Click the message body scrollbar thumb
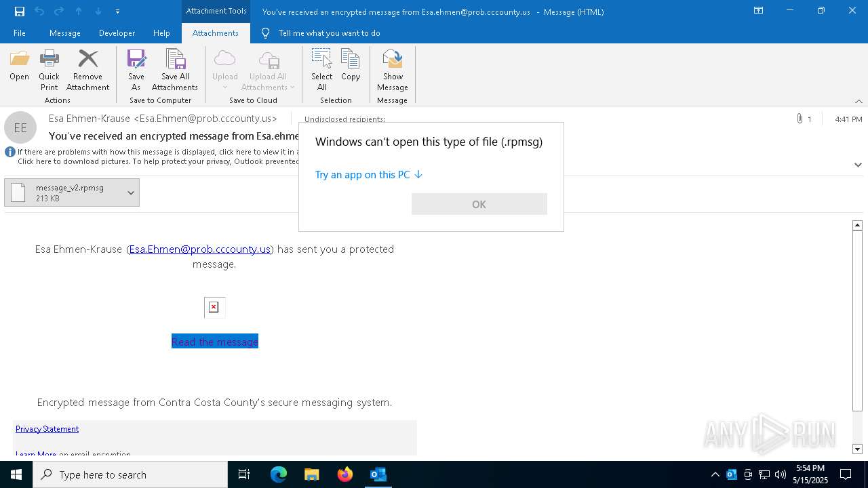 (x=857, y=321)
